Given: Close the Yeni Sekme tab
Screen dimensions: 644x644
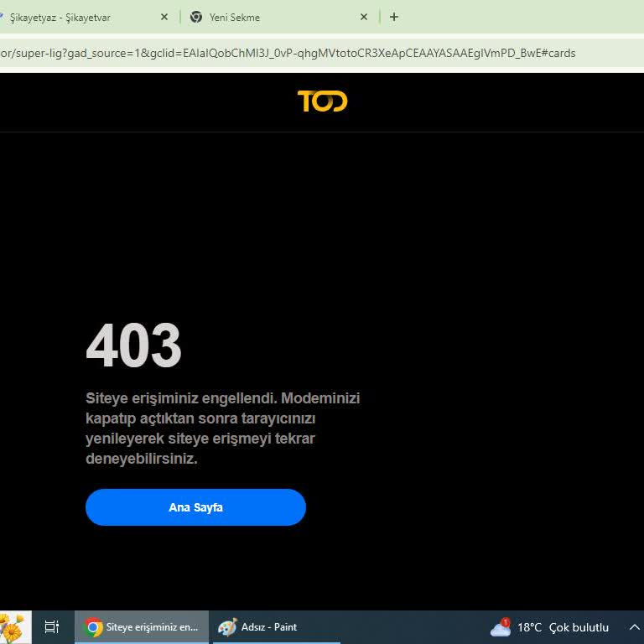Looking at the screenshot, I should coord(364,17).
